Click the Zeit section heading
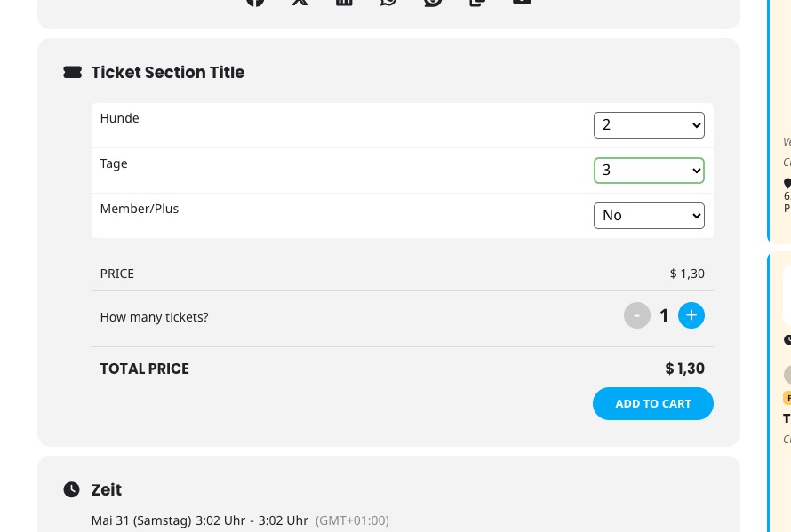The height and width of the screenshot is (532, 791). pos(107,489)
